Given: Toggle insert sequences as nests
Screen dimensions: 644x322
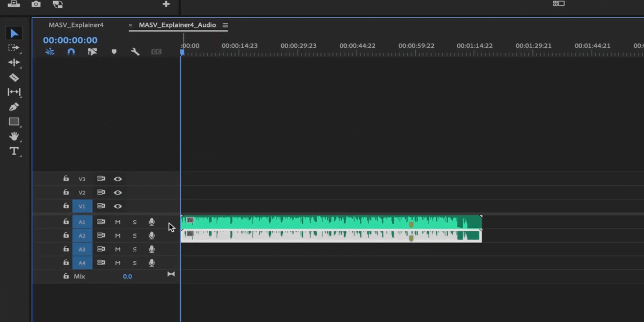Looking at the screenshot, I should [x=49, y=52].
